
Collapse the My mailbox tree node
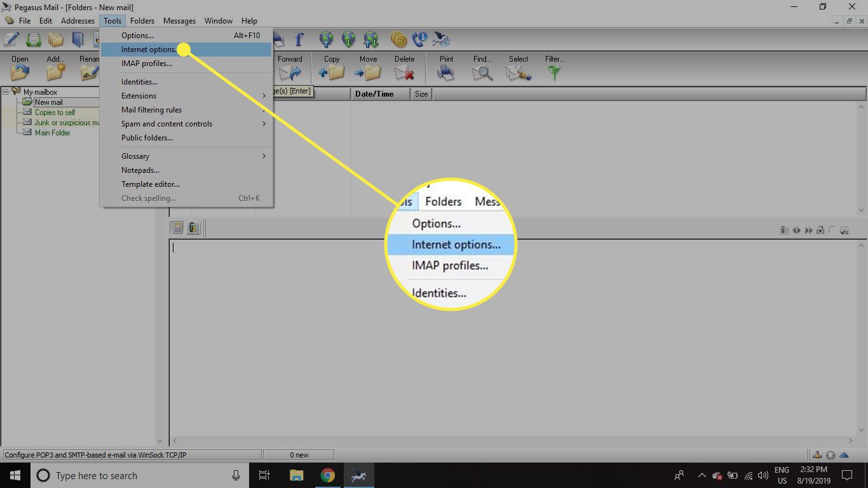[x=5, y=91]
